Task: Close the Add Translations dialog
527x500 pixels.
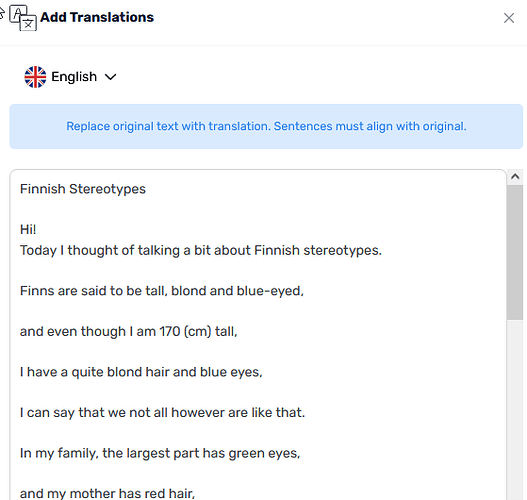Action: [x=509, y=18]
